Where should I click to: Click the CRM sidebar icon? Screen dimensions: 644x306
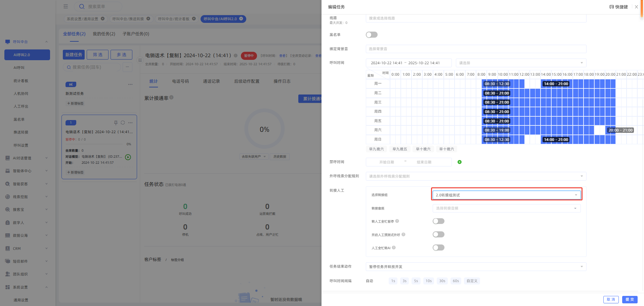7,248
